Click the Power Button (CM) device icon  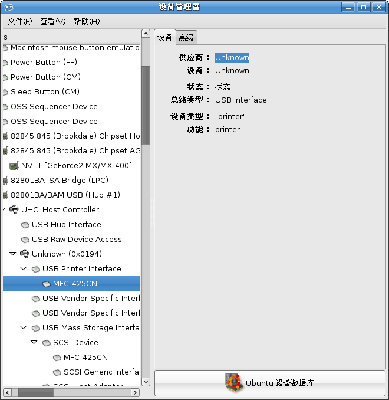5,77
